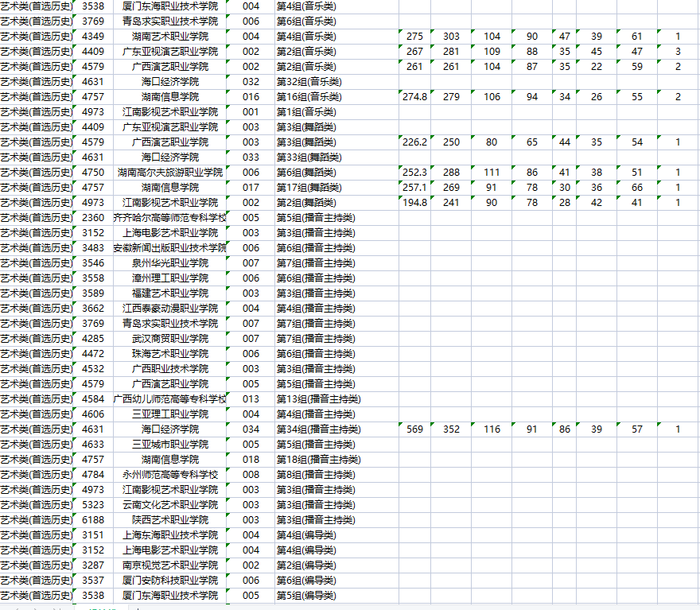
Task: Click the cell with value 257.1
Action: (414, 188)
